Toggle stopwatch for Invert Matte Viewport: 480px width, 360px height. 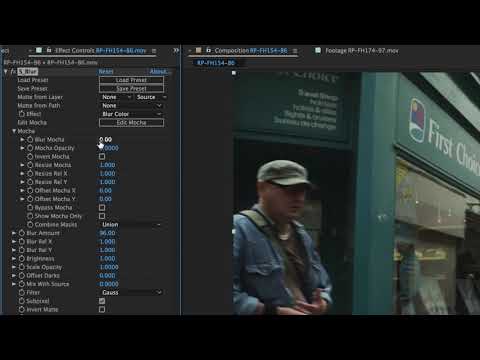22,310
